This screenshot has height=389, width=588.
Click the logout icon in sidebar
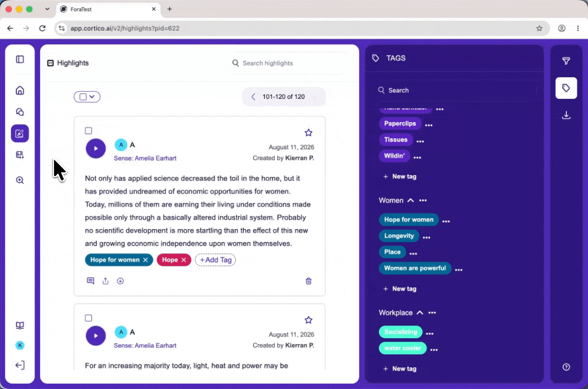click(20, 365)
